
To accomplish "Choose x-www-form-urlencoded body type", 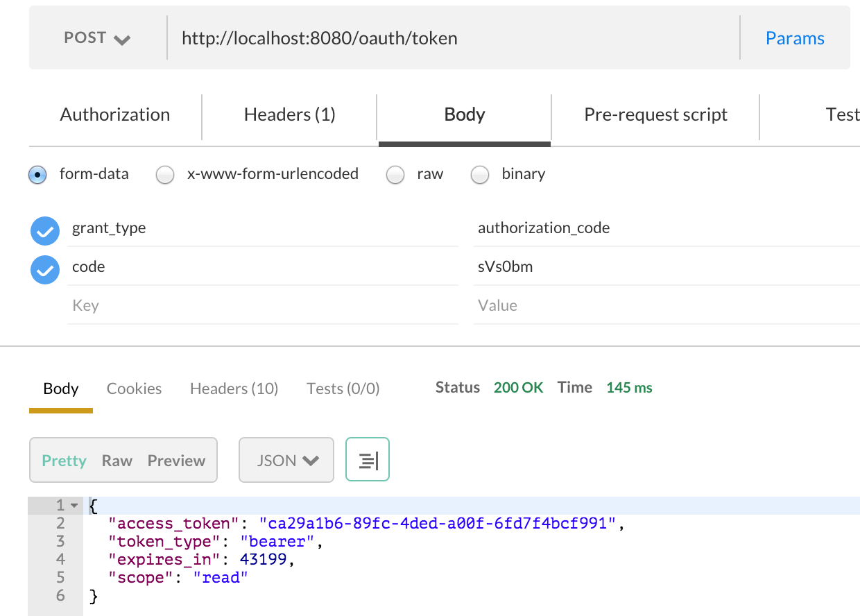I will [x=165, y=175].
